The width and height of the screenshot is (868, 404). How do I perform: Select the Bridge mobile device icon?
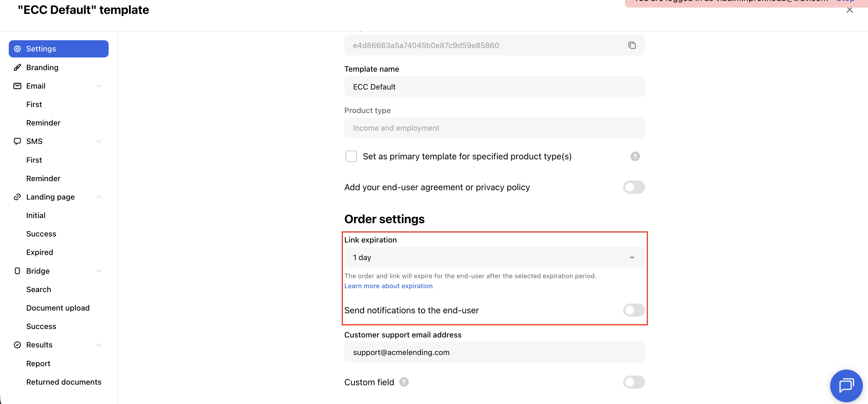pos(17,271)
